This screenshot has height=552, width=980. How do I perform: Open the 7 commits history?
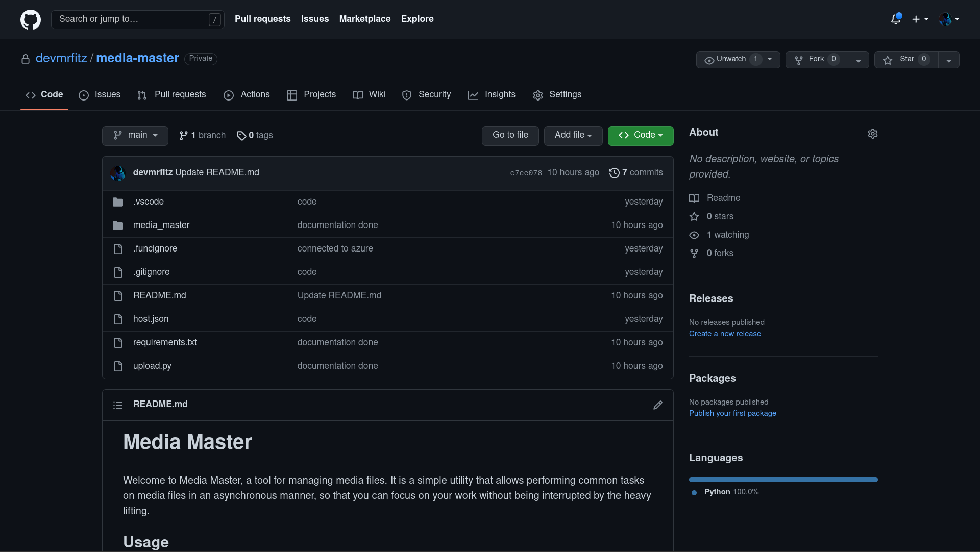pyautogui.click(x=636, y=173)
